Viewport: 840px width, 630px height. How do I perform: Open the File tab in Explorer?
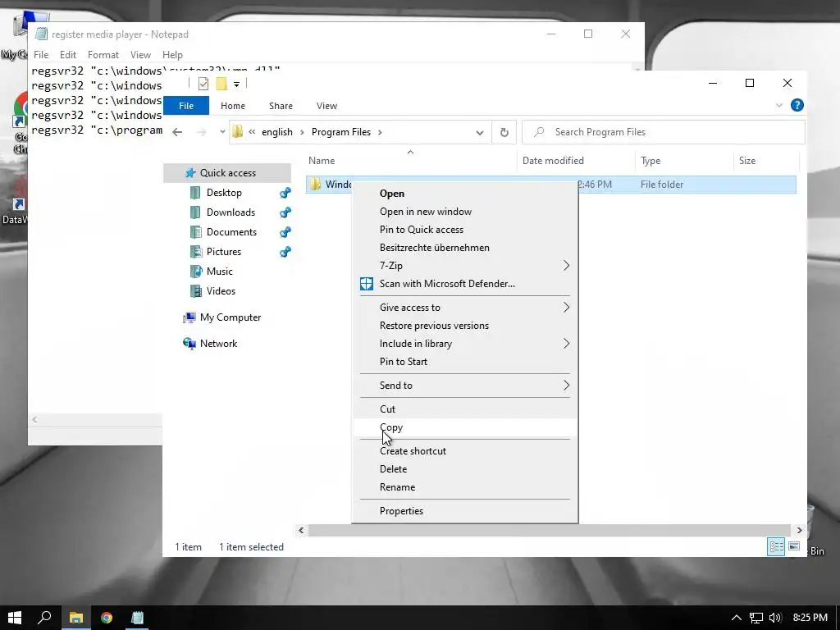186,106
